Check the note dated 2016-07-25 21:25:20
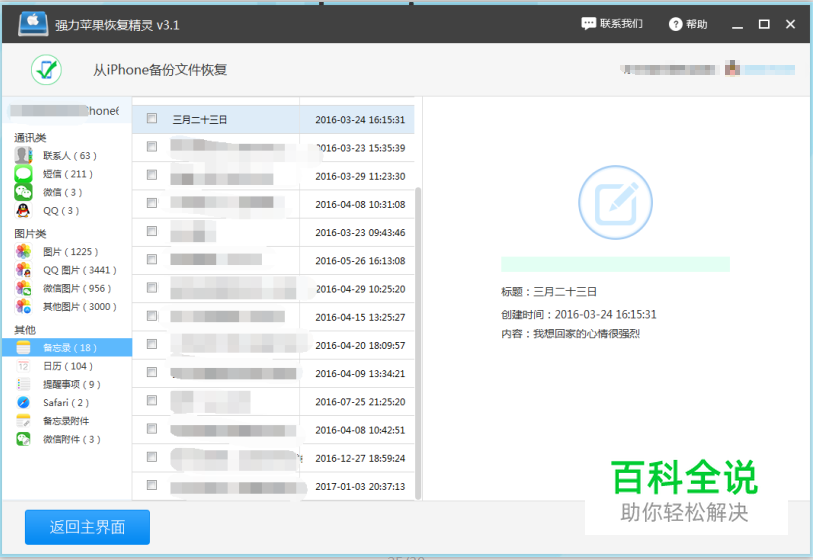The width and height of the screenshot is (813, 560). pos(152,400)
